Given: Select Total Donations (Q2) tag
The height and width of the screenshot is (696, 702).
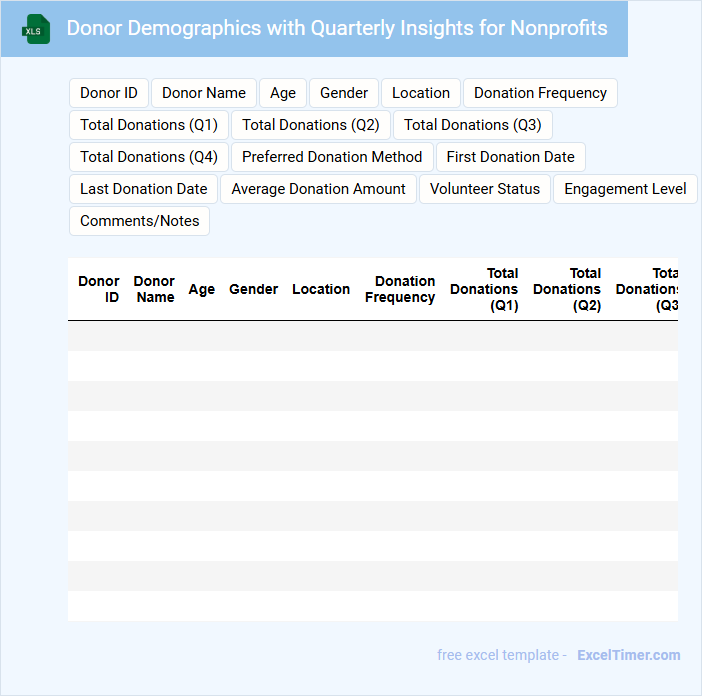Looking at the screenshot, I should click(x=311, y=125).
